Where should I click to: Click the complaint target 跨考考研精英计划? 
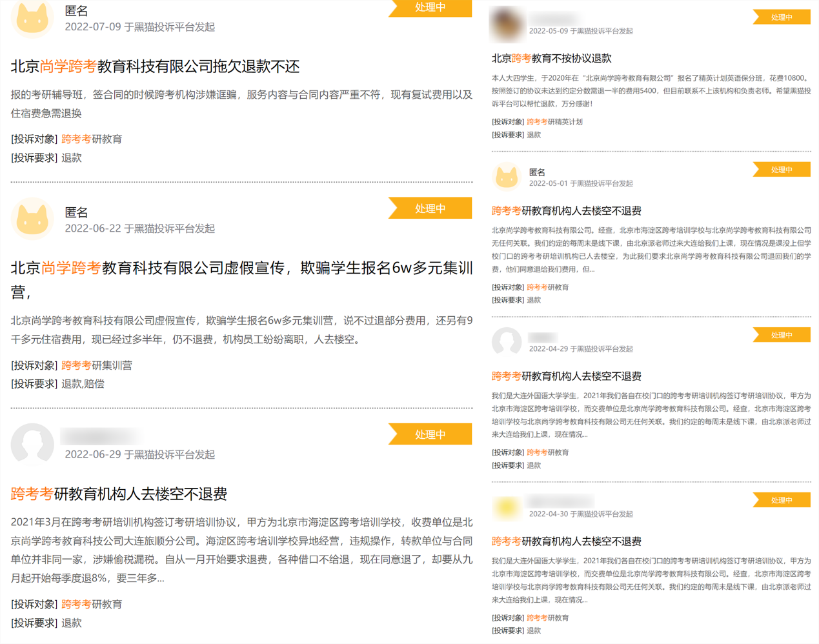[x=554, y=122]
